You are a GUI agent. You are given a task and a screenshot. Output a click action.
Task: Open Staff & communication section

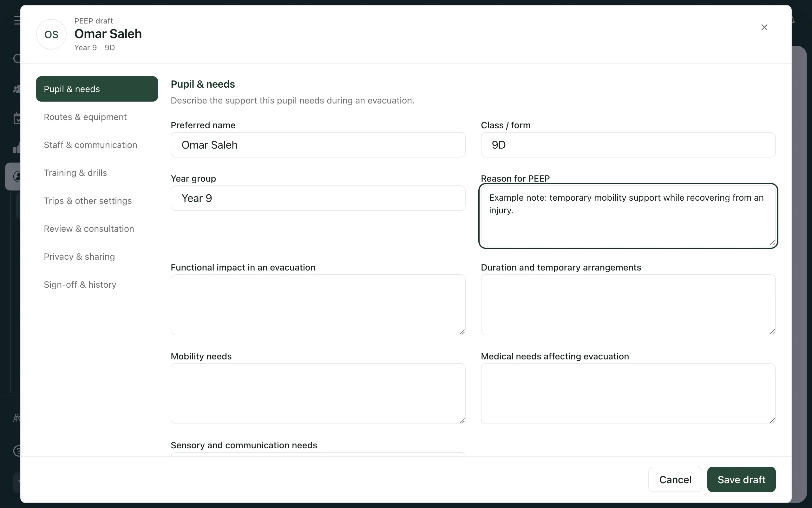coord(97,145)
